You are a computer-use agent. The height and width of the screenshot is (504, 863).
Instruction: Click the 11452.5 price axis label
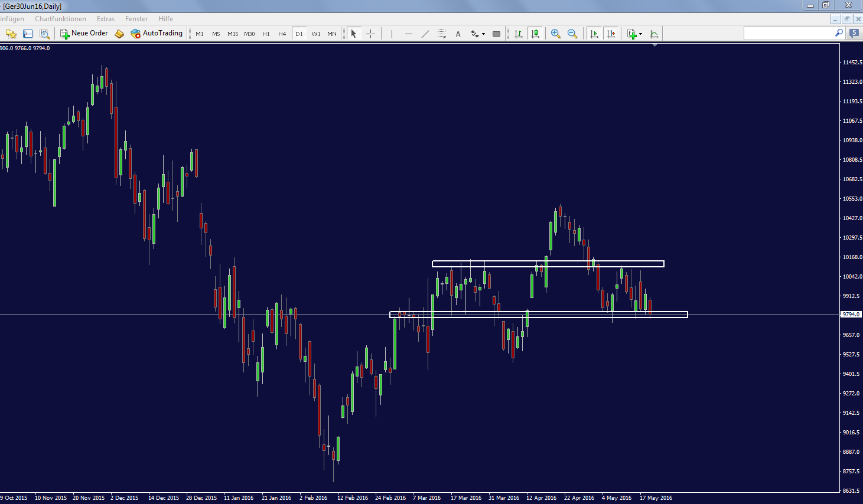[852, 63]
